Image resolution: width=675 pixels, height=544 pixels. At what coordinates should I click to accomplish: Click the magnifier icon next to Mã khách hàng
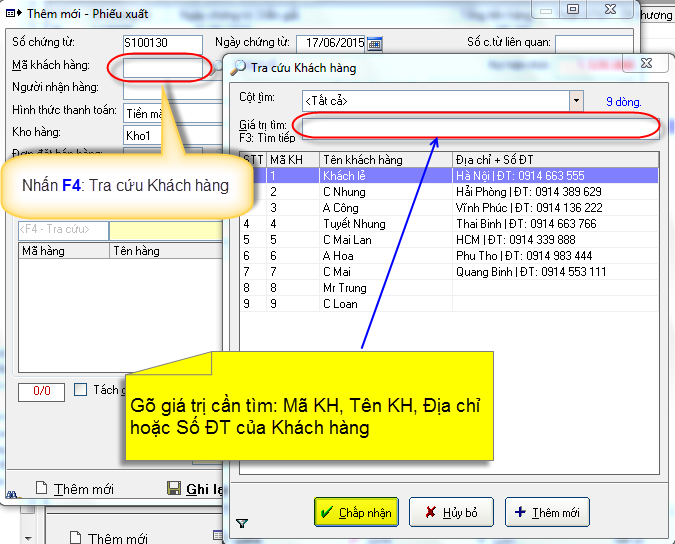(x=218, y=68)
